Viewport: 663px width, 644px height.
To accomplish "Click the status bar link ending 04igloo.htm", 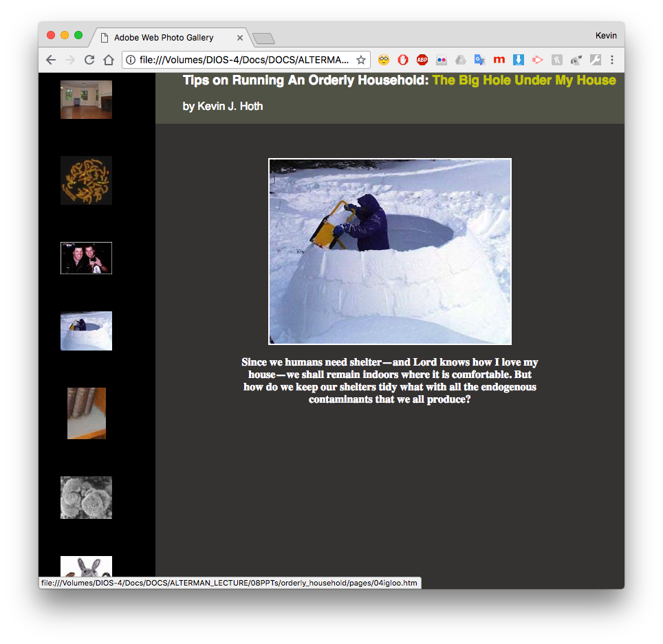I will (229, 583).
